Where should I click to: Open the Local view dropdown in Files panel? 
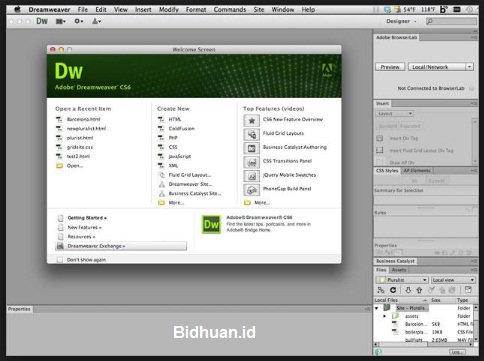[453, 280]
